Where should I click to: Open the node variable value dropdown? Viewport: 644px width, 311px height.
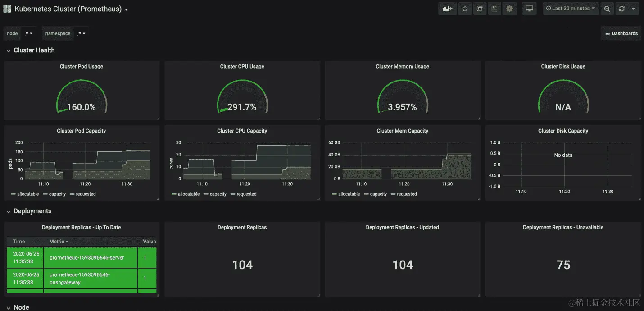tap(28, 33)
